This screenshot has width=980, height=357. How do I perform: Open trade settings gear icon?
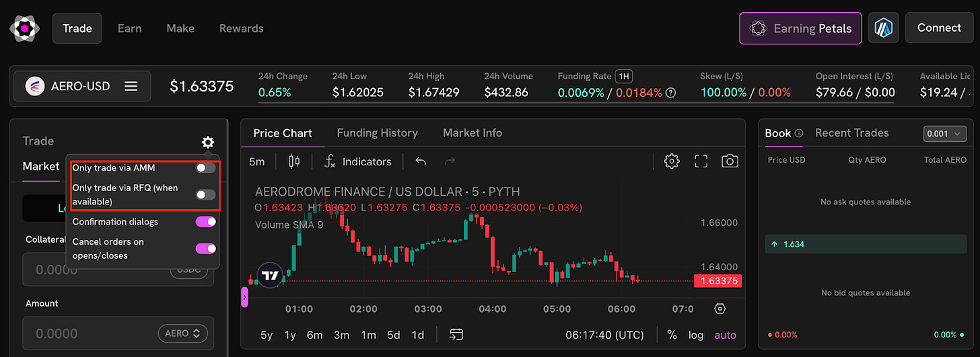(208, 142)
